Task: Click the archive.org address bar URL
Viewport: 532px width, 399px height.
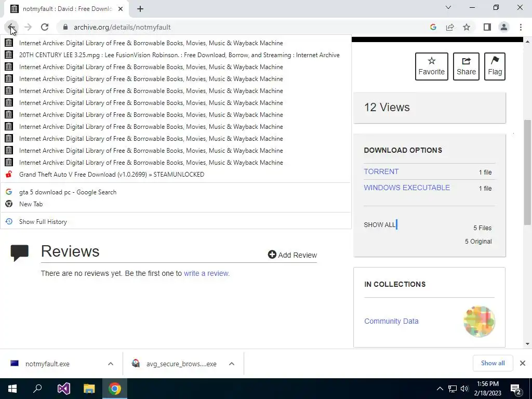Action: coord(122,27)
